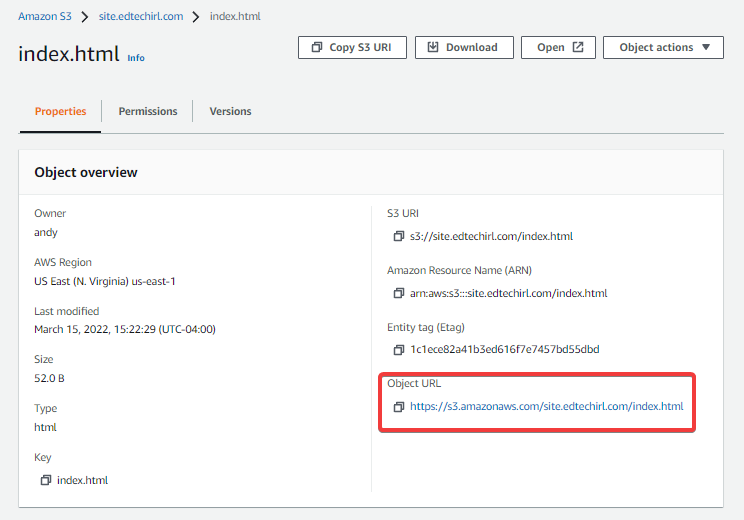The image size is (744, 520).
Task: Click the copy icon beside Key index.html
Action: coord(46,480)
